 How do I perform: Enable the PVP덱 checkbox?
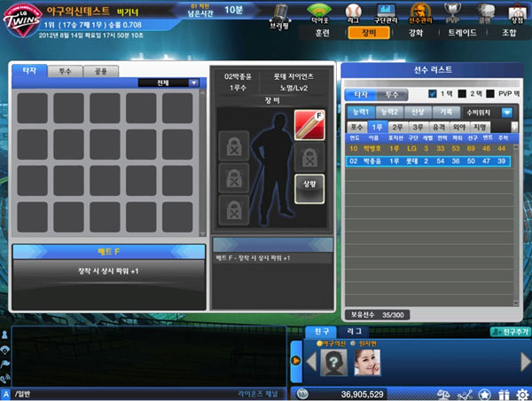[489, 94]
